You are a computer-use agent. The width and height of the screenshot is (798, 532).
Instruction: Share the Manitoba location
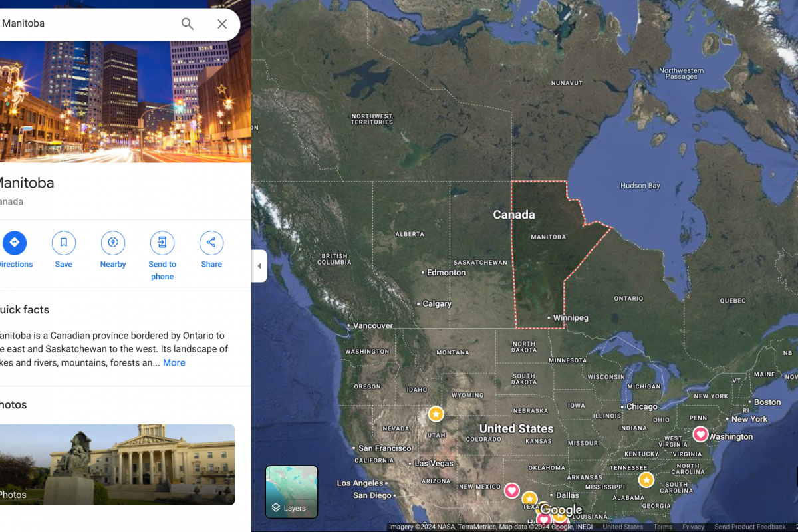[211, 250]
